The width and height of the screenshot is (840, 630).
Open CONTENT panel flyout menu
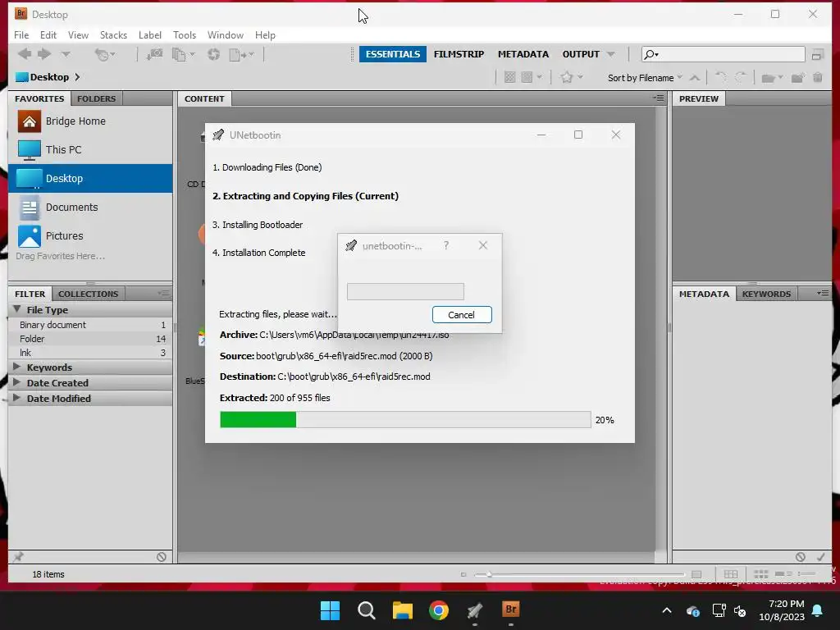click(x=659, y=98)
